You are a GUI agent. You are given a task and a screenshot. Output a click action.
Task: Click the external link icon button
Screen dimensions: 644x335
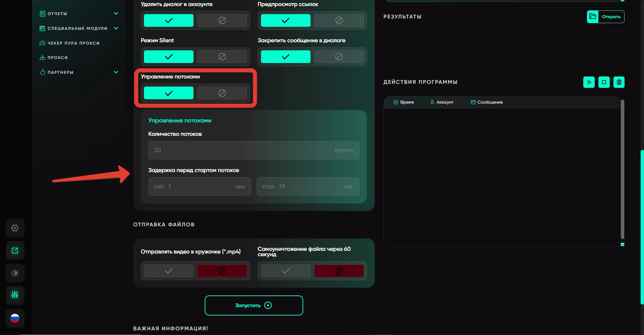tap(15, 250)
